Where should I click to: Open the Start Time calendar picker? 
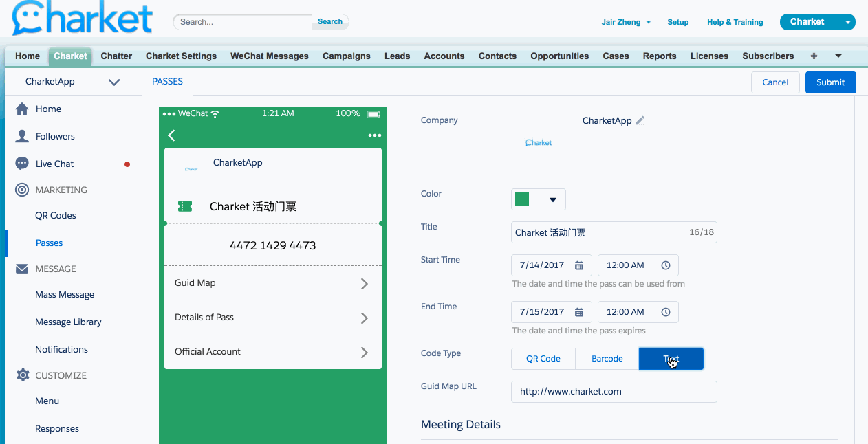tap(579, 265)
